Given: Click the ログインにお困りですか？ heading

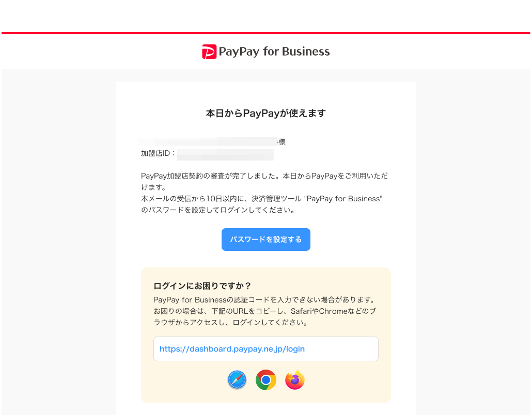Looking at the screenshot, I should 202,286.
